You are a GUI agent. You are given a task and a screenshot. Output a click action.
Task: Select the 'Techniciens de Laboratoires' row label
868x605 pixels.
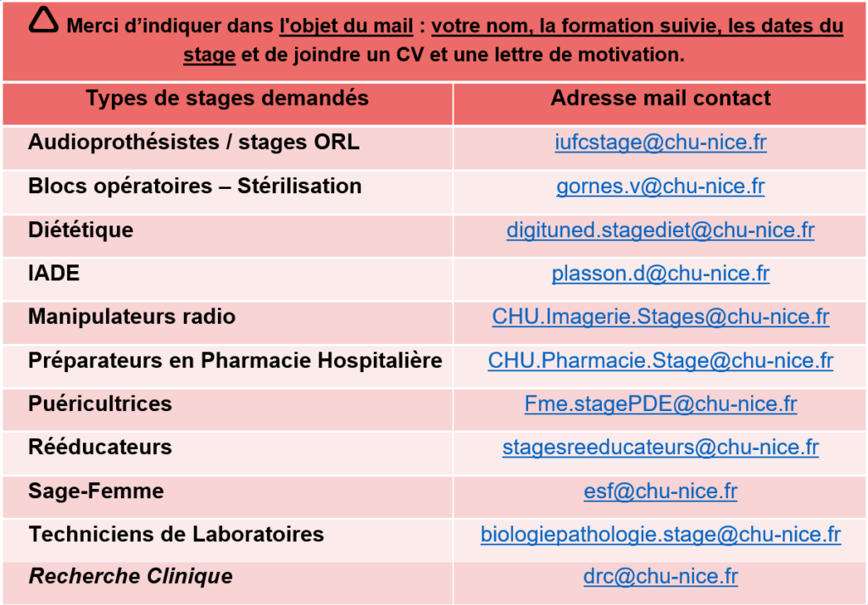(176, 535)
